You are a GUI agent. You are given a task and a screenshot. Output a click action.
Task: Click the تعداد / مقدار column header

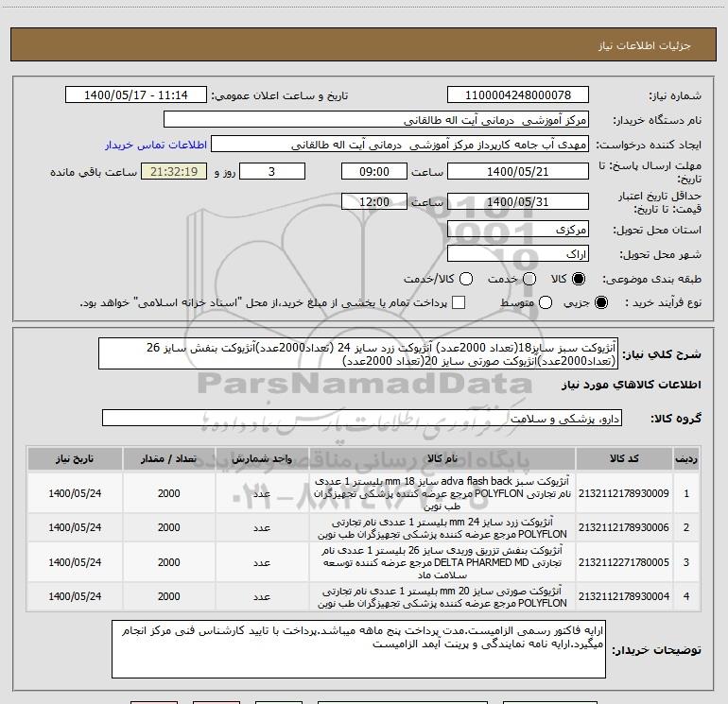(168, 458)
